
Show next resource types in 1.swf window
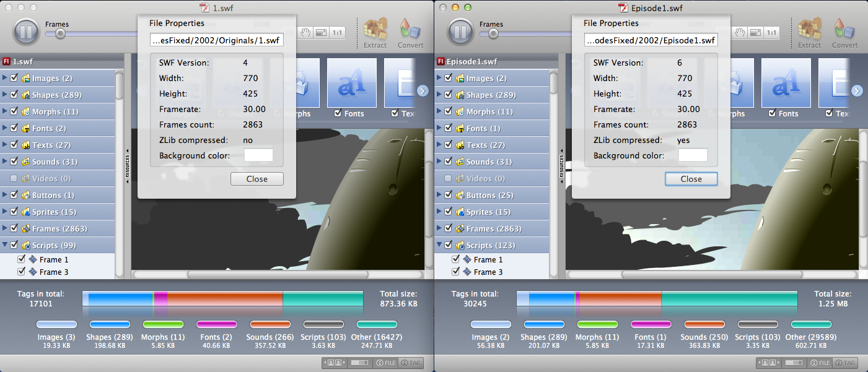click(423, 91)
